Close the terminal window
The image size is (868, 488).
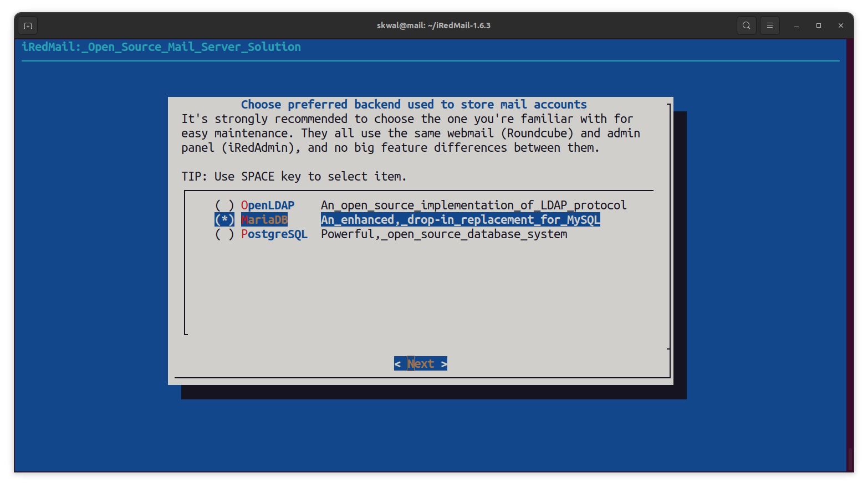tap(841, 25)
